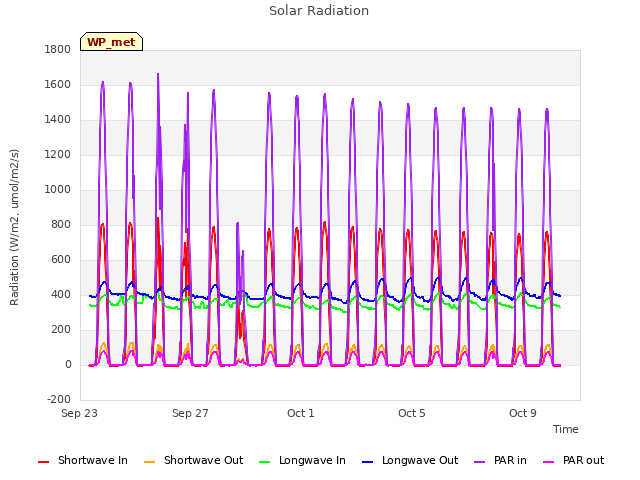The image size is (640, 480).
Task: Click the Solar Radiation chart title
Action: 319,11
